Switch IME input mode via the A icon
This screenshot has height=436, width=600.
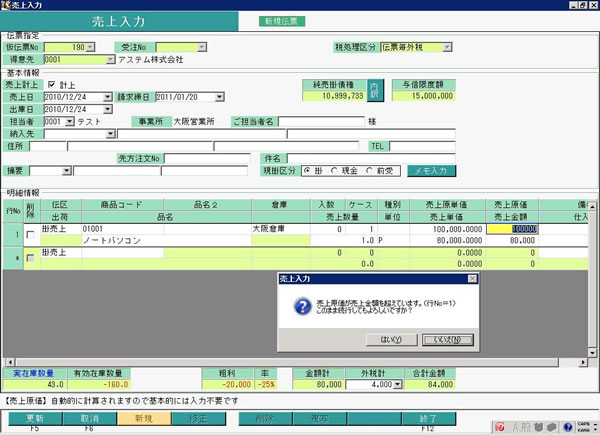pos(516,427)
